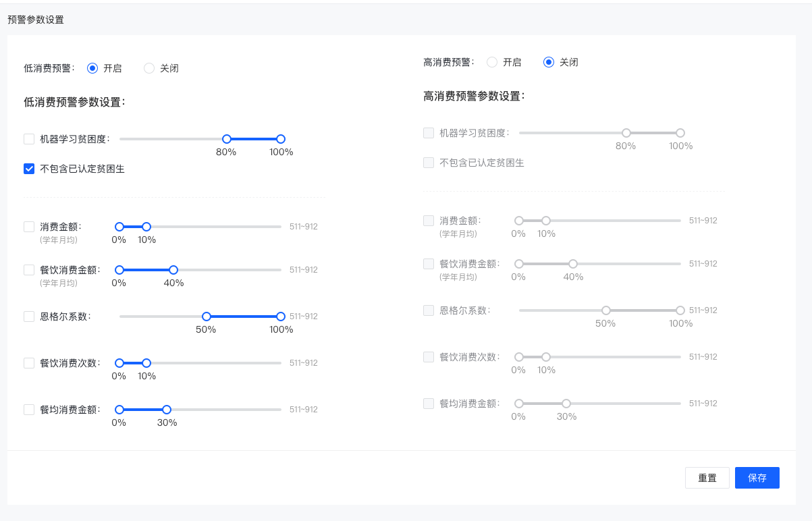Click the 30% handle on 餐均消费金额 slider
Screen dimensions: 812x521
tap(166, 409)
